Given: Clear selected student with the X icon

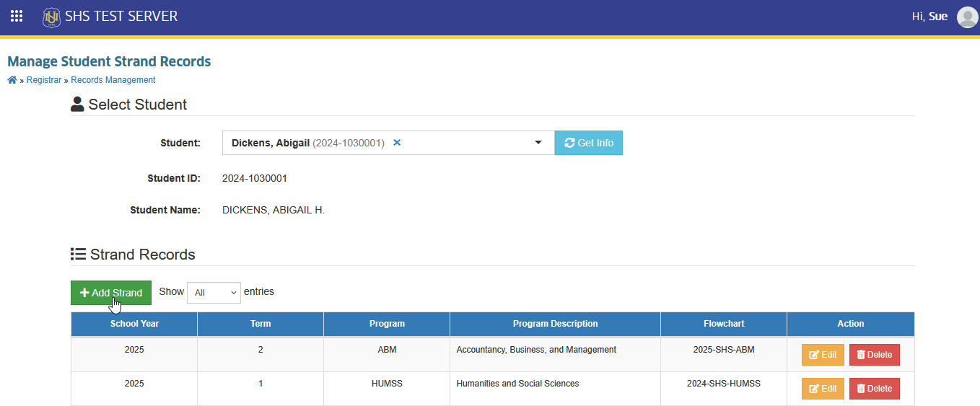Looking at the screenshot, I should tap(397, 143).
